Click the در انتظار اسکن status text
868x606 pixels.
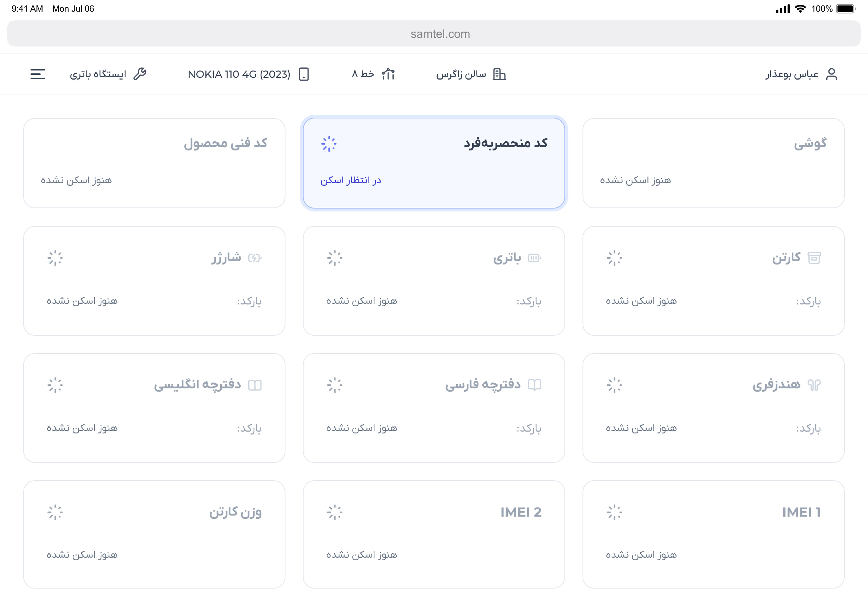click(350, 180)
